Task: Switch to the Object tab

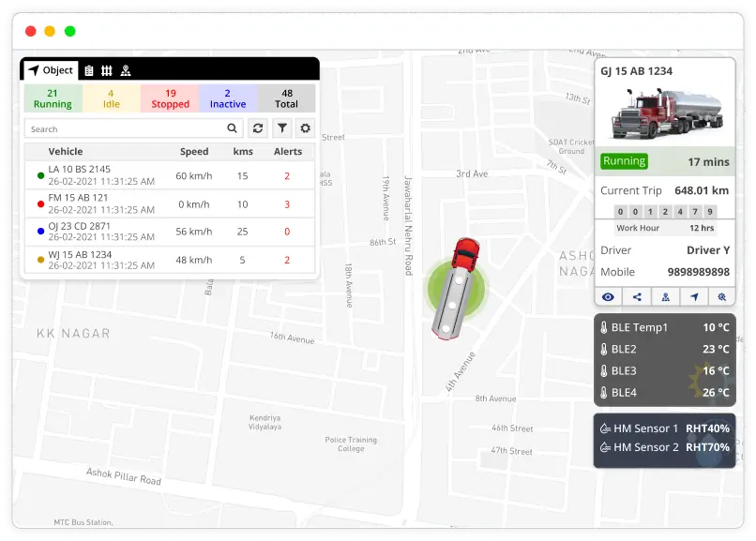Action: click(51, 70)
